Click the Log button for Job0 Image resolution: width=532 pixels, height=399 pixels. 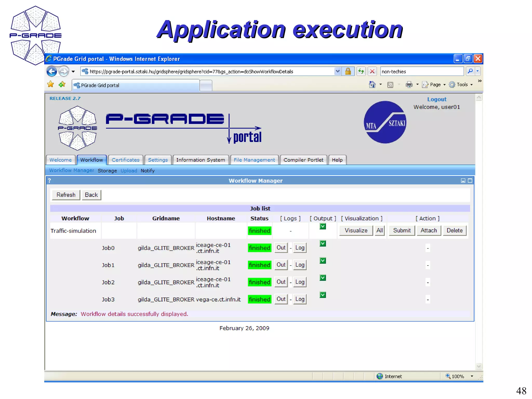coord(300,248)
